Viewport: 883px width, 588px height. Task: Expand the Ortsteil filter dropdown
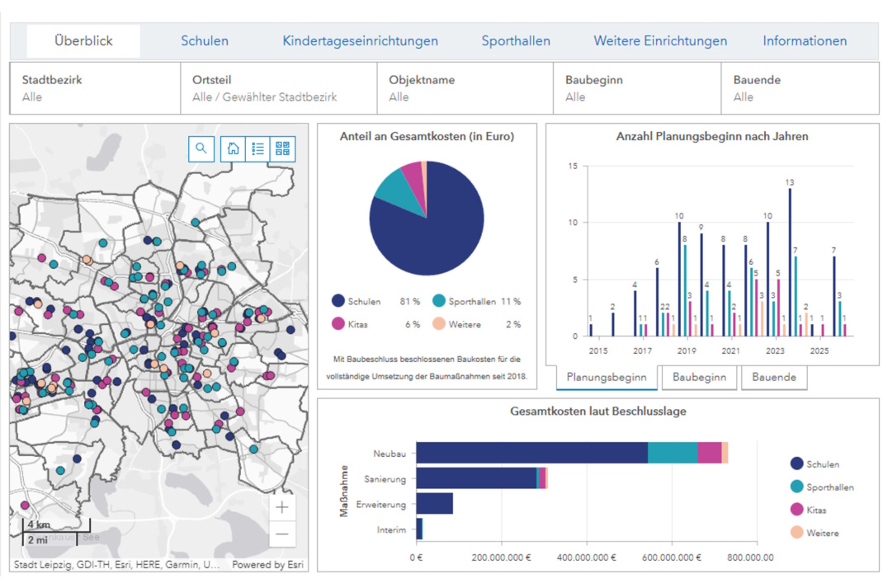click(279, 88)
